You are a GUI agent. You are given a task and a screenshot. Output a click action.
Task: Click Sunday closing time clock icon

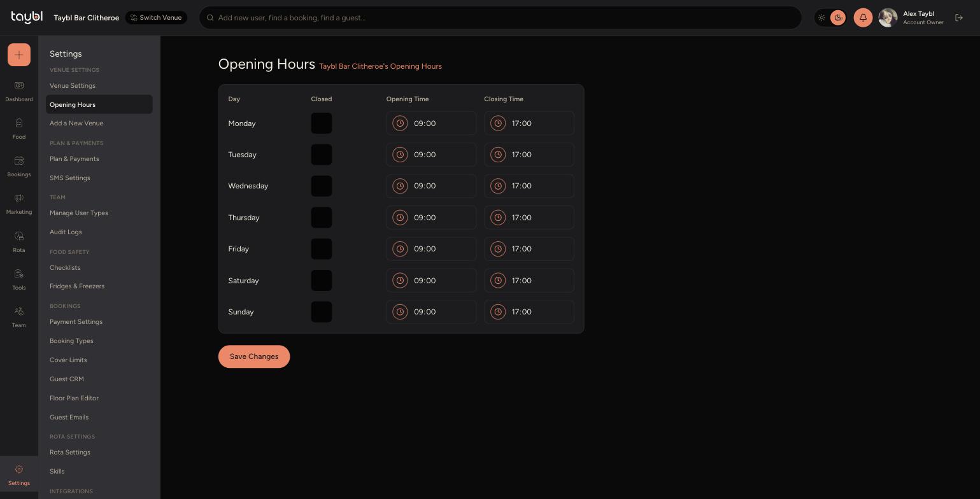coord(498,312)
